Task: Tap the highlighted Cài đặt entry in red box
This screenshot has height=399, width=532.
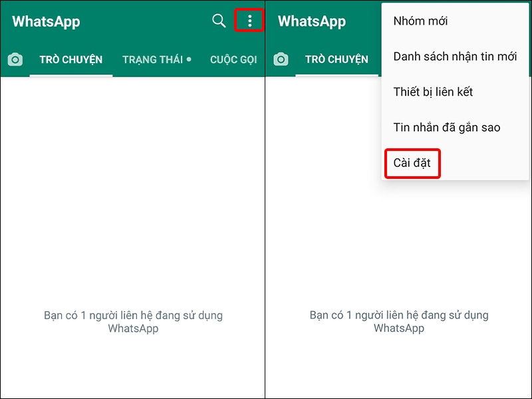Action: (412, 162)
